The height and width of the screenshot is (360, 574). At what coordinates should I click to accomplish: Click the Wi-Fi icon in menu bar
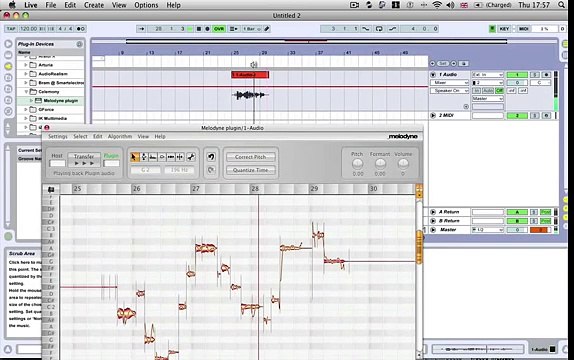click(436, 5)
